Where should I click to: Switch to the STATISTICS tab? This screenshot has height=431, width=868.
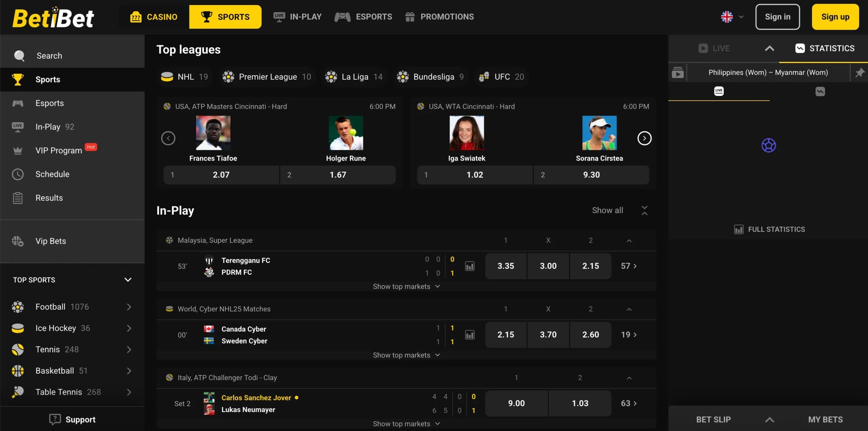pyautogui.click(x=825, y=48)
